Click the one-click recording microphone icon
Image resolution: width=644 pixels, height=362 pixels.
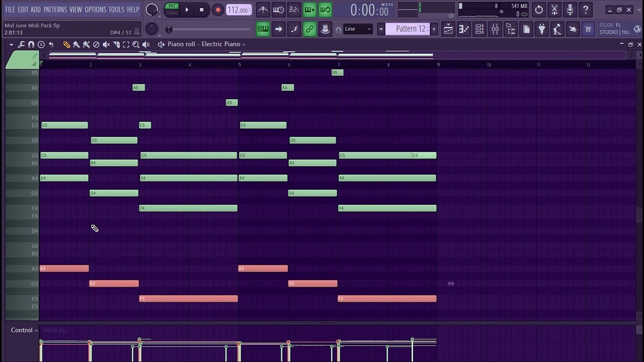point(570,10)
